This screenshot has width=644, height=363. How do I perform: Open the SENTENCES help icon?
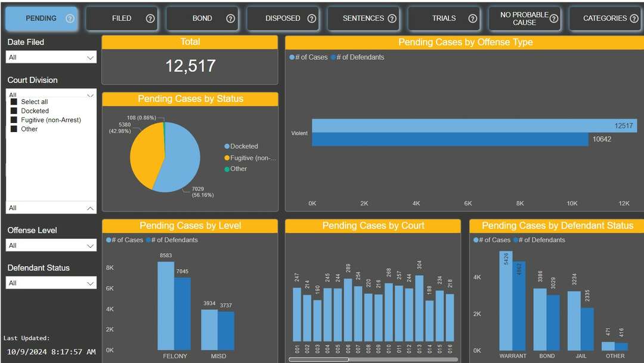392,19
